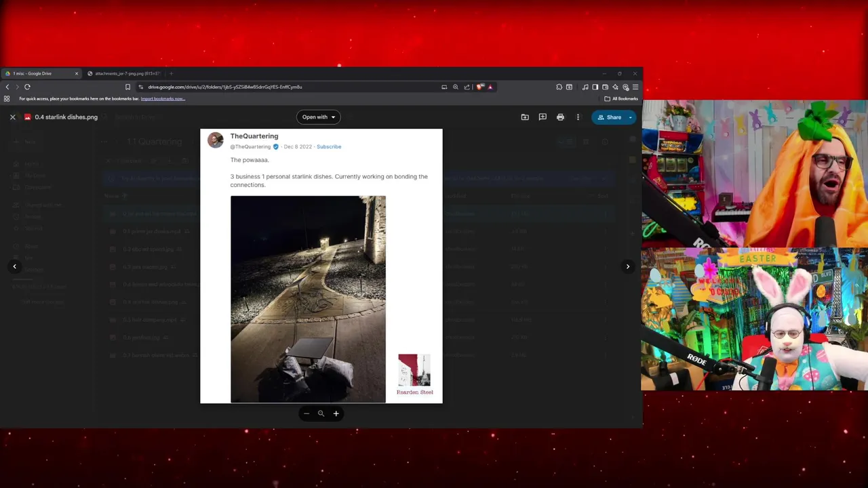868x488 pixels.
Task: Open the All Bookmarks folder
Action: (x=621, y=99)
